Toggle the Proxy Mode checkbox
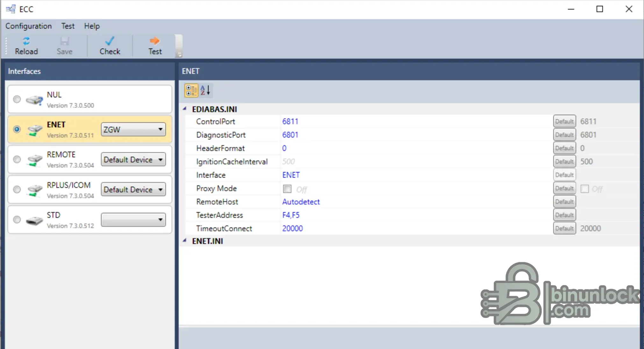This screenshot has width=644, height=349. click(x=287, y=189)
